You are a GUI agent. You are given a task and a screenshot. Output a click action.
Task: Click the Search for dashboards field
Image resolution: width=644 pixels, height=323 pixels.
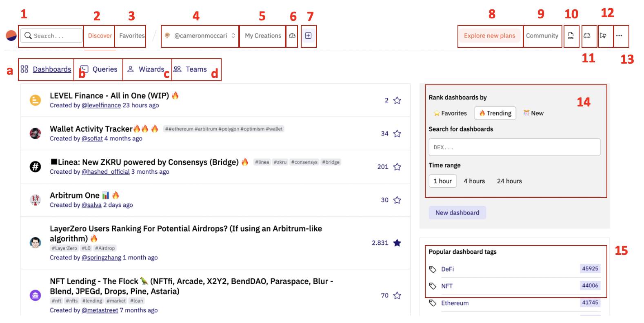click(x=514, y=147)
